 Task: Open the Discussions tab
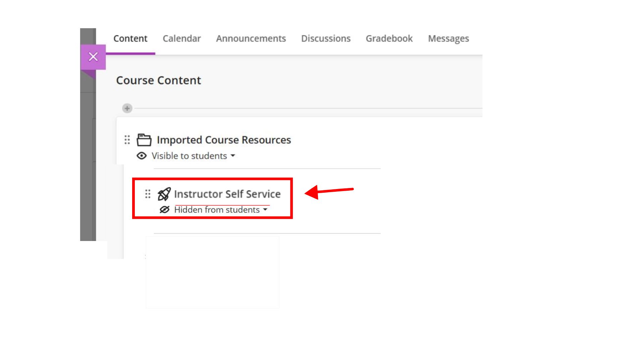pyautogui.click(x=326, y=39)
